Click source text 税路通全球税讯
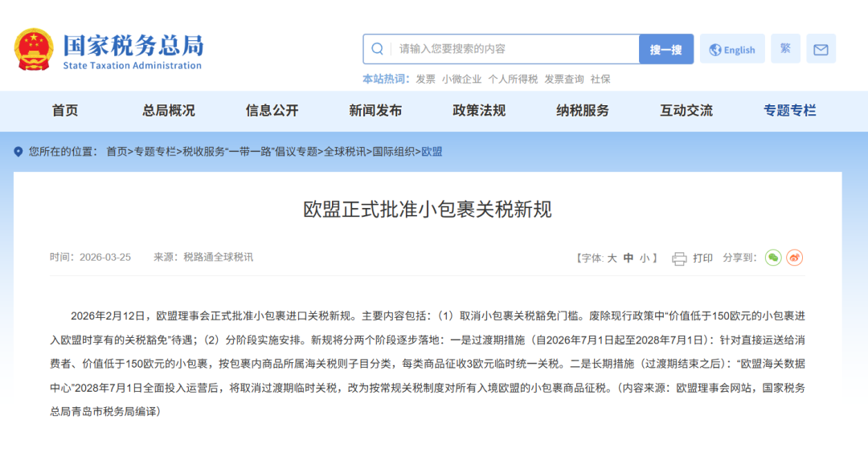Image resolution: width=868 pixels, height=452 pixels. 218,257
